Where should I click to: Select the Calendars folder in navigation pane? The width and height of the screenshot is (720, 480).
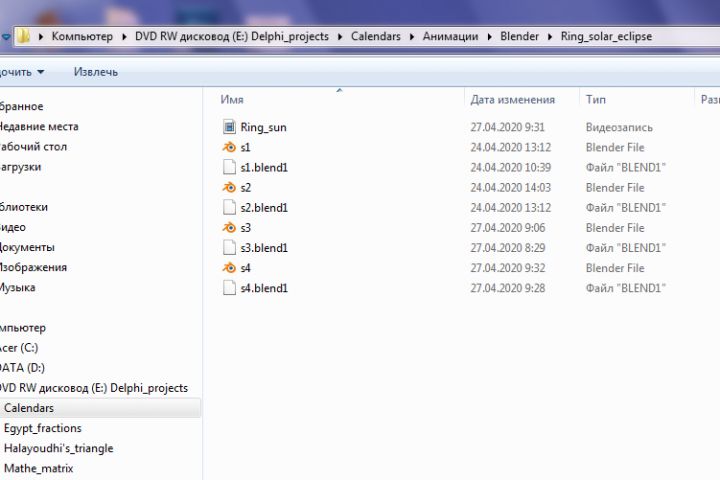tap(29, 408)
